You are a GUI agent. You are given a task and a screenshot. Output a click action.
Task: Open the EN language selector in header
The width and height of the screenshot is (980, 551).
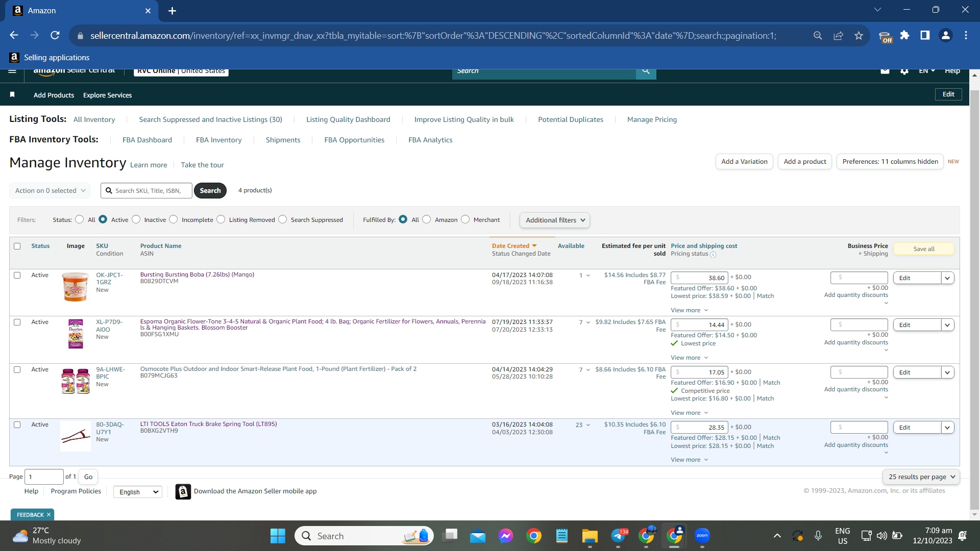click(x=927, y=71)
